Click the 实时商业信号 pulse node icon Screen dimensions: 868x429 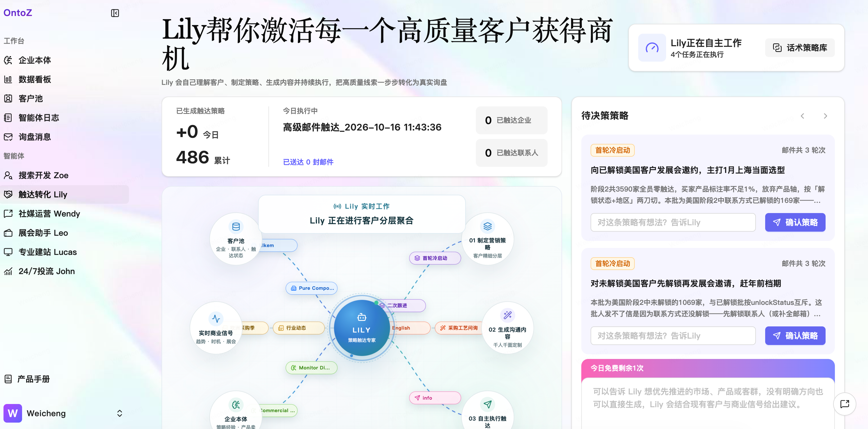(216, 318)
